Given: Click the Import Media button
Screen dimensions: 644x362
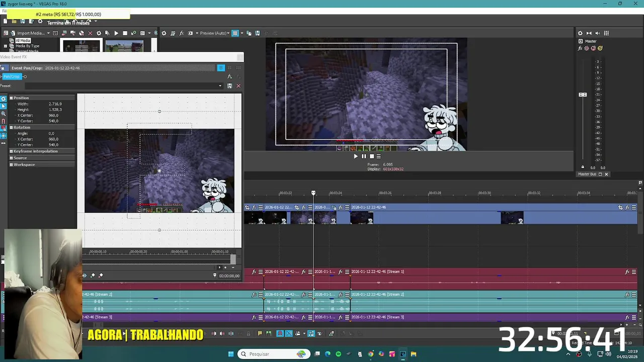Looking at the screenshot, I should 31,33.
